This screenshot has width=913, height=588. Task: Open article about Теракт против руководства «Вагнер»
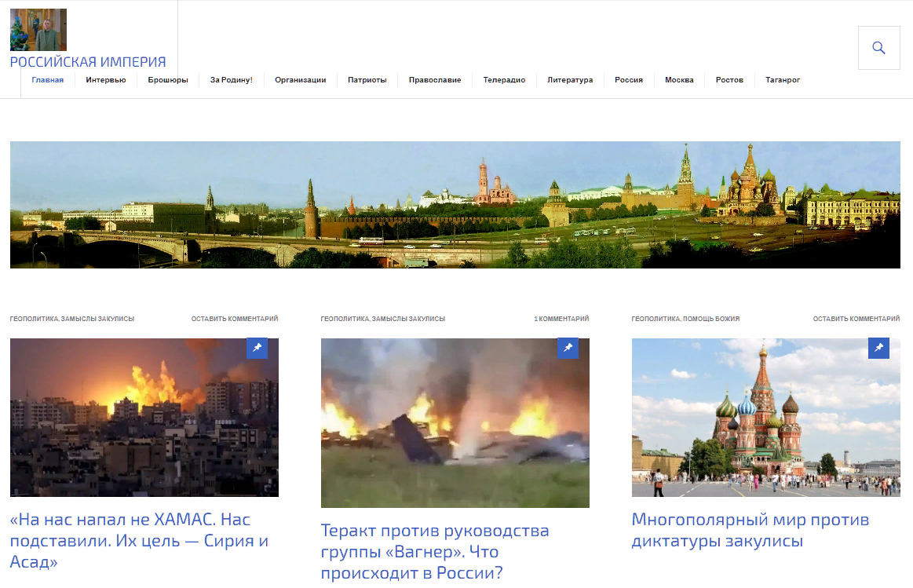click(435, 551)
